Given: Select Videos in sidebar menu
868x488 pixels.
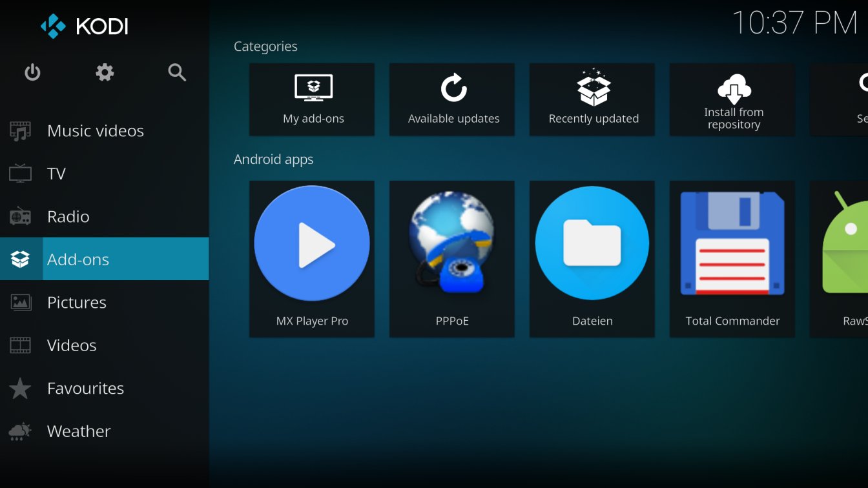Looking at the screenshot, I should pyautogui.click(x=104, y=345).
